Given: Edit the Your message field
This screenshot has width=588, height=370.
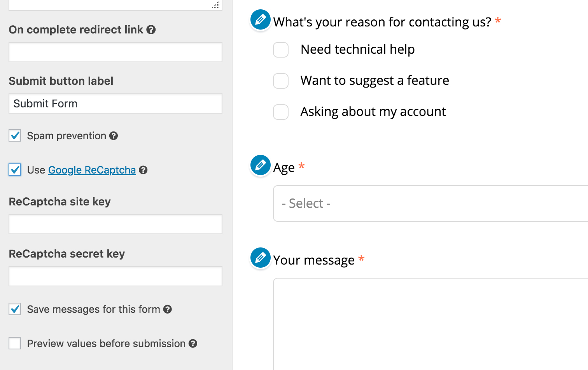Looking at the screenshot, I should [260, 258].
